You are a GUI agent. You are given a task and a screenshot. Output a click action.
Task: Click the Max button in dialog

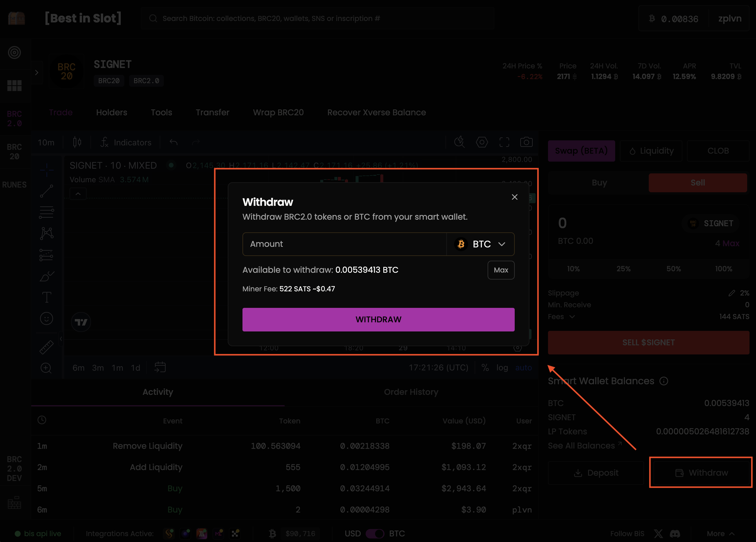(x=501, y=270)
